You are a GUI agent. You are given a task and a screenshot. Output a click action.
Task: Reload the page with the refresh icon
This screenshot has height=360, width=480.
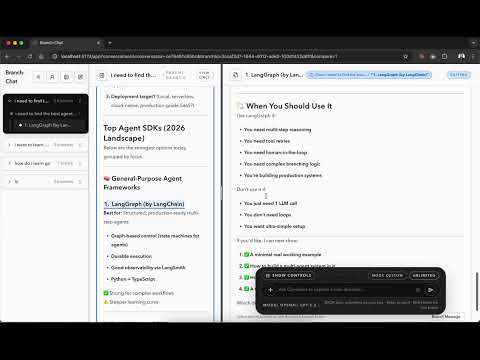click(30, 57)
